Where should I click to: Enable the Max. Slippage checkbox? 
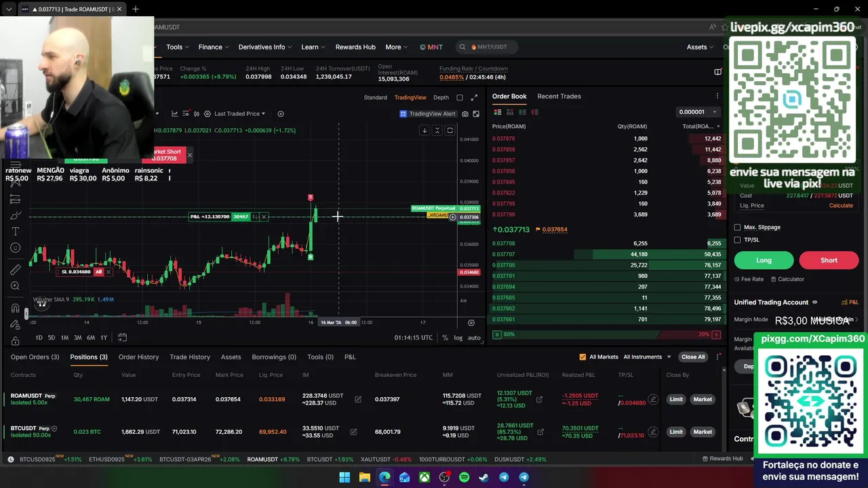point(738,227)
